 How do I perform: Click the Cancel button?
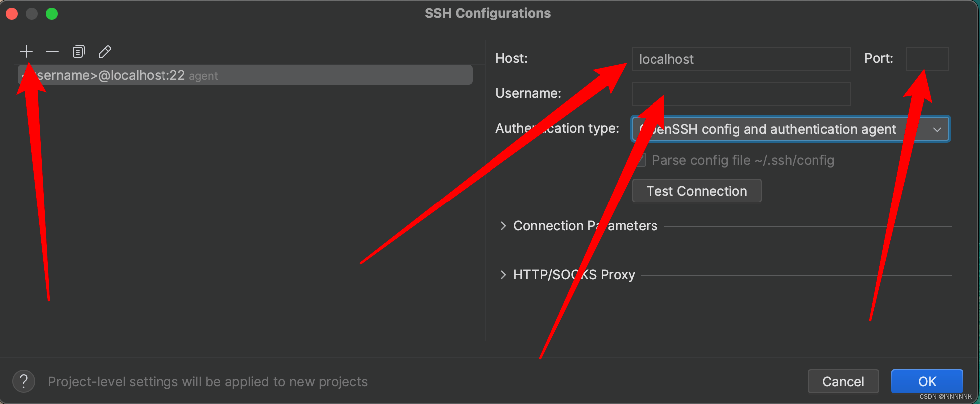[843, 382]
